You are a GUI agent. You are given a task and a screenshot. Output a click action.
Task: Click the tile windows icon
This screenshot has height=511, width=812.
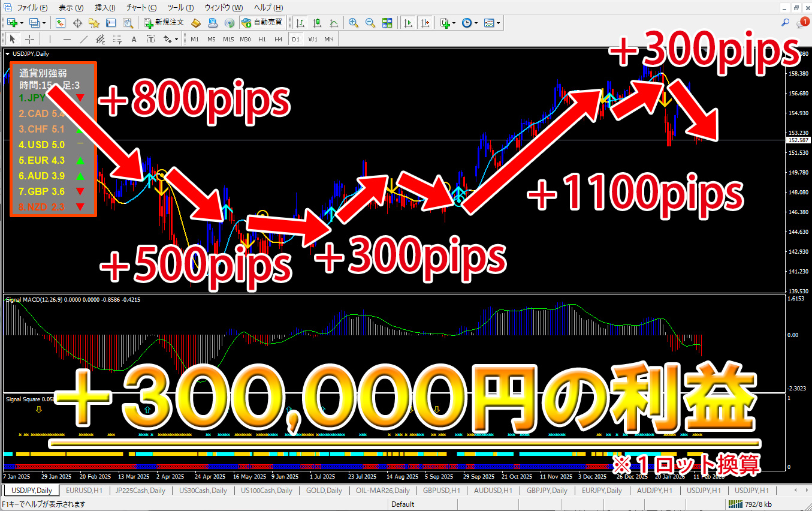pyautogui.click(x=387, y=23)
